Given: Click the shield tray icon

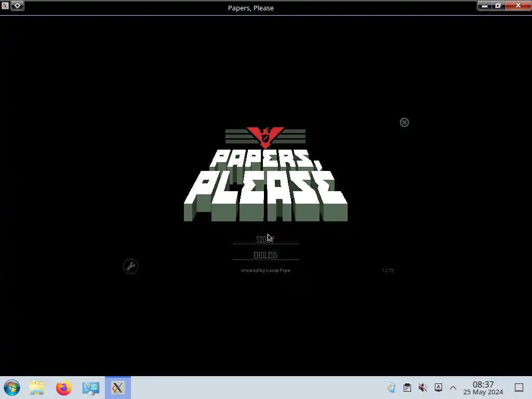Looking at the screenshot, I should [392, 388].
